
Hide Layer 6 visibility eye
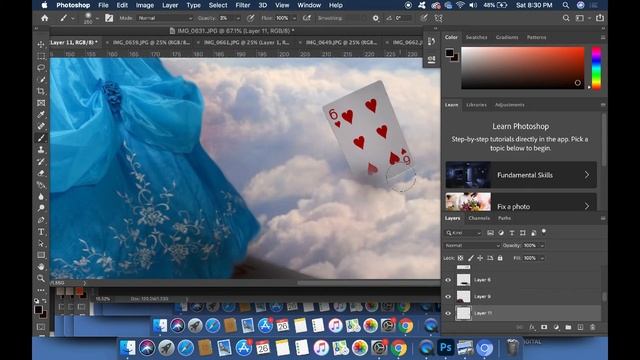[x=448, y=280]
